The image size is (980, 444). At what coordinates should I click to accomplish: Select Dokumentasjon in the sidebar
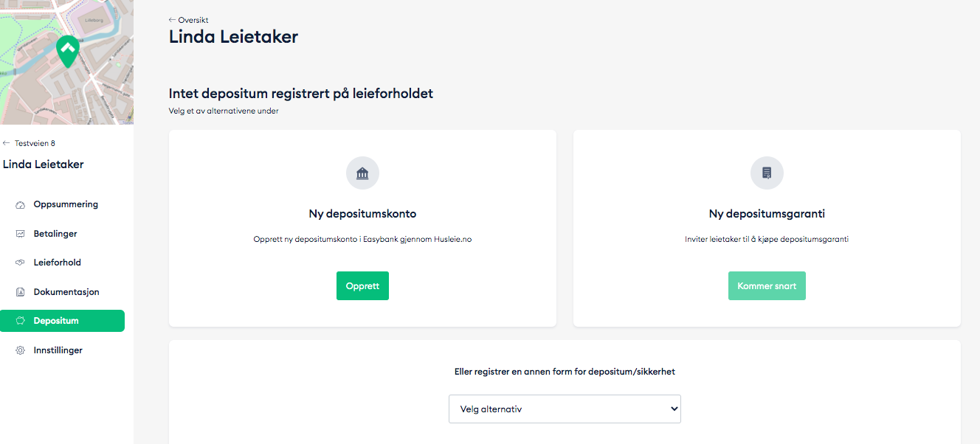point(66,292)
